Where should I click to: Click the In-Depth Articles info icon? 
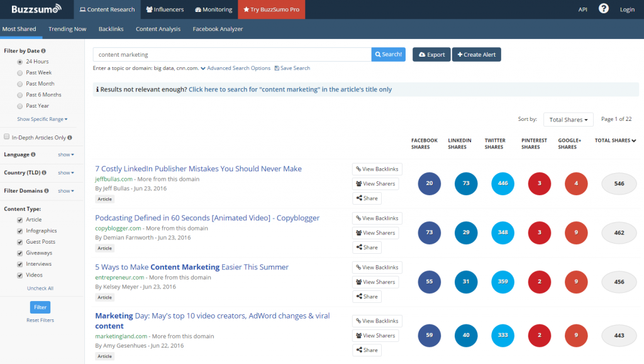pos(69,137)
